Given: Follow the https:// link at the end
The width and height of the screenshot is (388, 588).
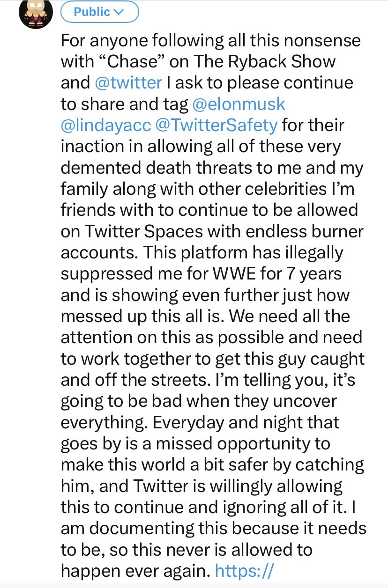Looking at the screenshot, I should (x=244, y=572).
